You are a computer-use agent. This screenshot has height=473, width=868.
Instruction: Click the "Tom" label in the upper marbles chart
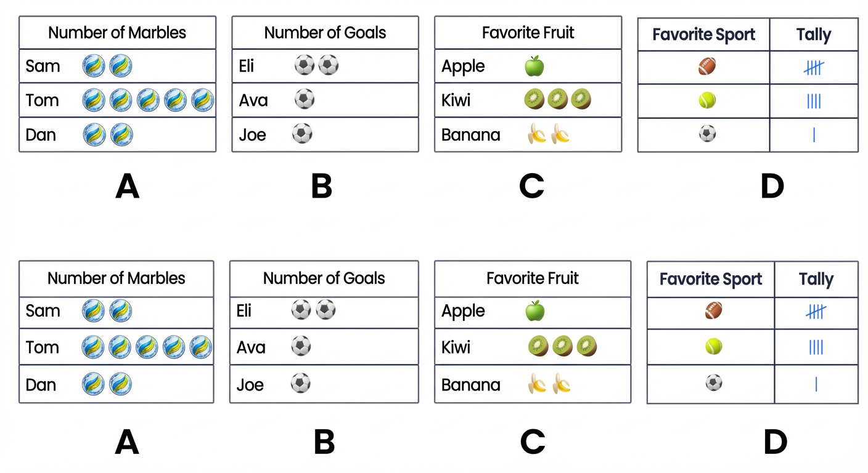point(43,100)
